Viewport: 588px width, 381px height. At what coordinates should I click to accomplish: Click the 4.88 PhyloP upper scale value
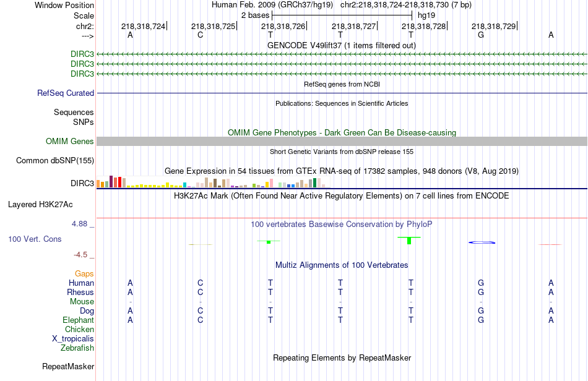click(79, 224)
